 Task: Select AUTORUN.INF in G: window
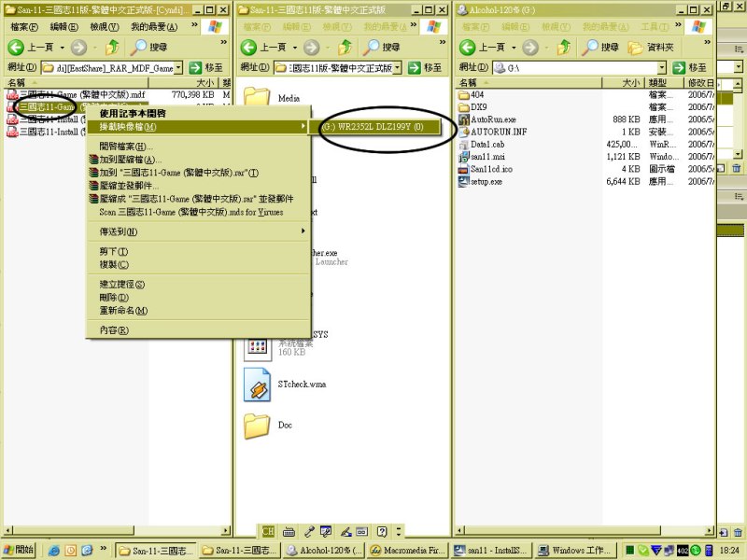click(x=493, y=132)
